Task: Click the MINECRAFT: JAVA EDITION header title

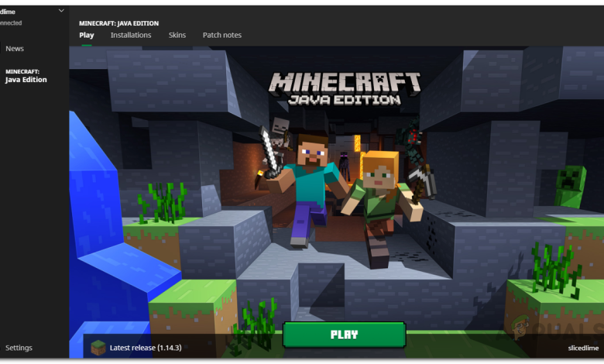Action: 118,23
